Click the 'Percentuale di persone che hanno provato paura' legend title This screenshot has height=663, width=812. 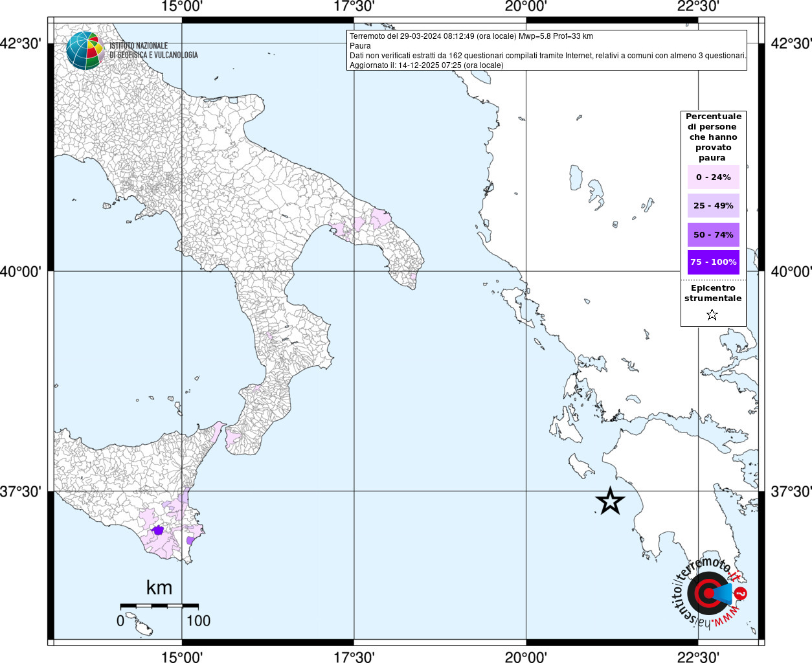[714, 137]
